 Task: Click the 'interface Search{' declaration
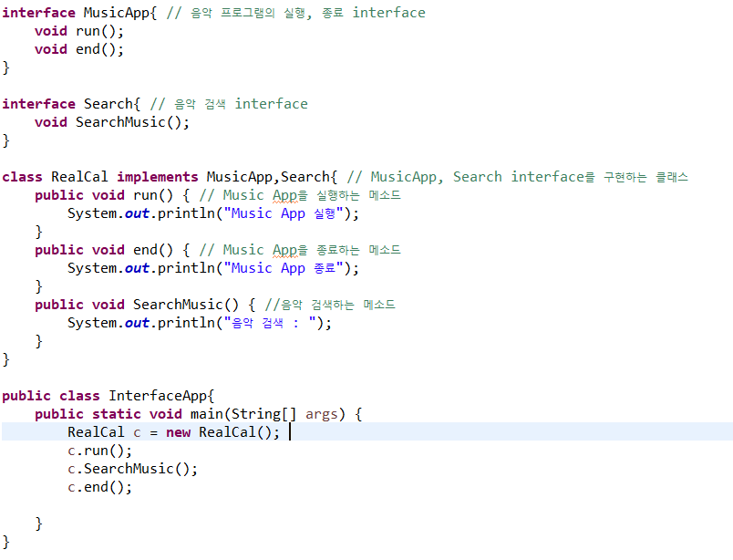coord(71,104)
